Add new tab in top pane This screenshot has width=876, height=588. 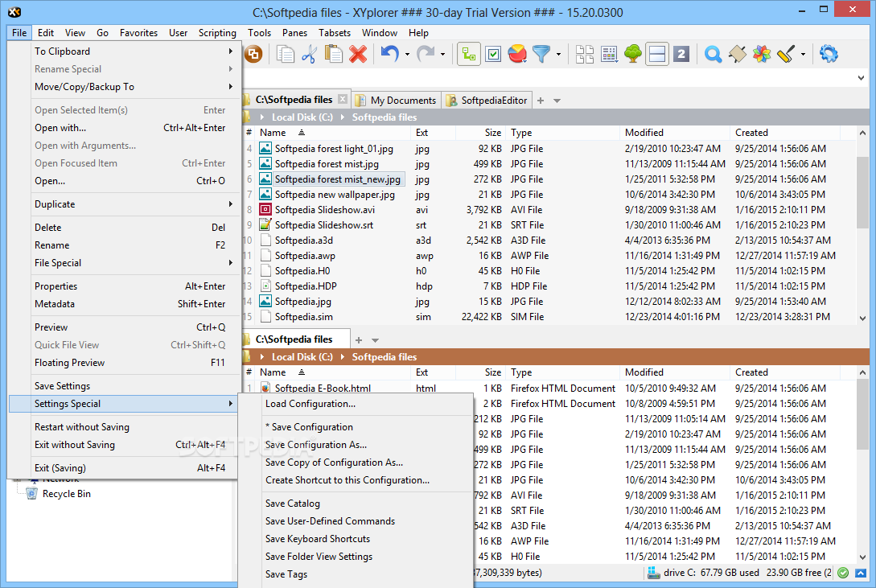(541, 101)
